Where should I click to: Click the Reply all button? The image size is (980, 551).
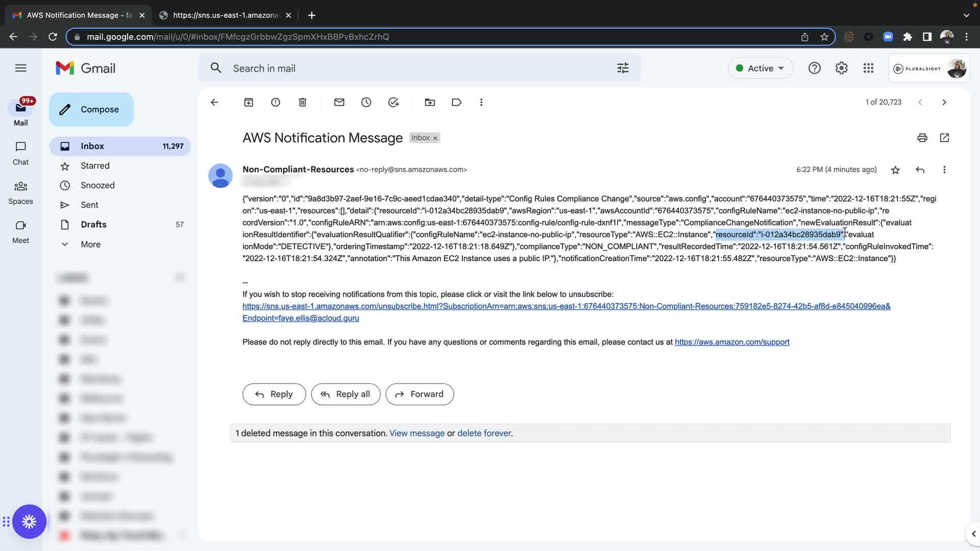pyautogui.click(x=346, y=394)
